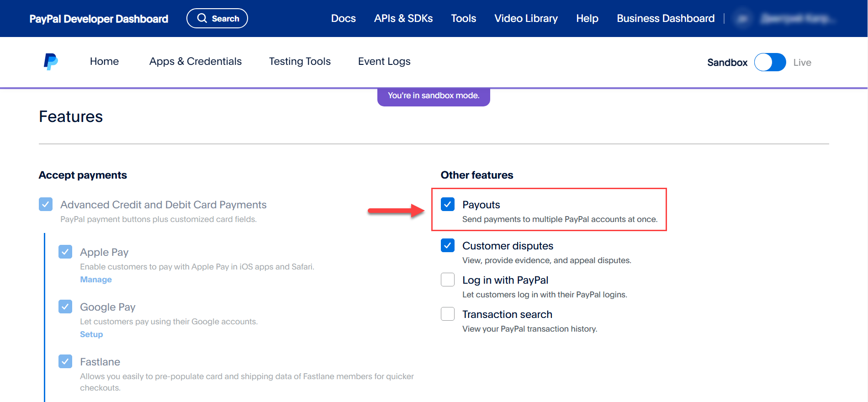Image resolution: width=868 pixels, height=402 pixels.
Task: Click the Setup link under Google Pay
Action: 91,334
